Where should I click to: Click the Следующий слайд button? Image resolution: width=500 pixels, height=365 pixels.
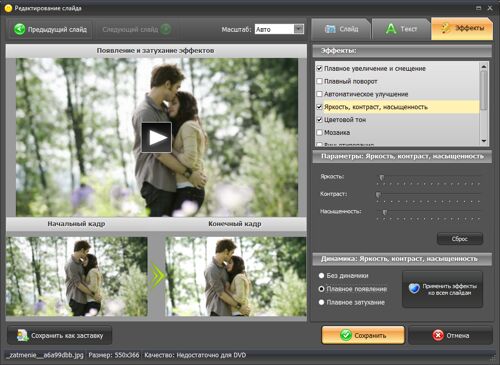[x=136, y=29]
